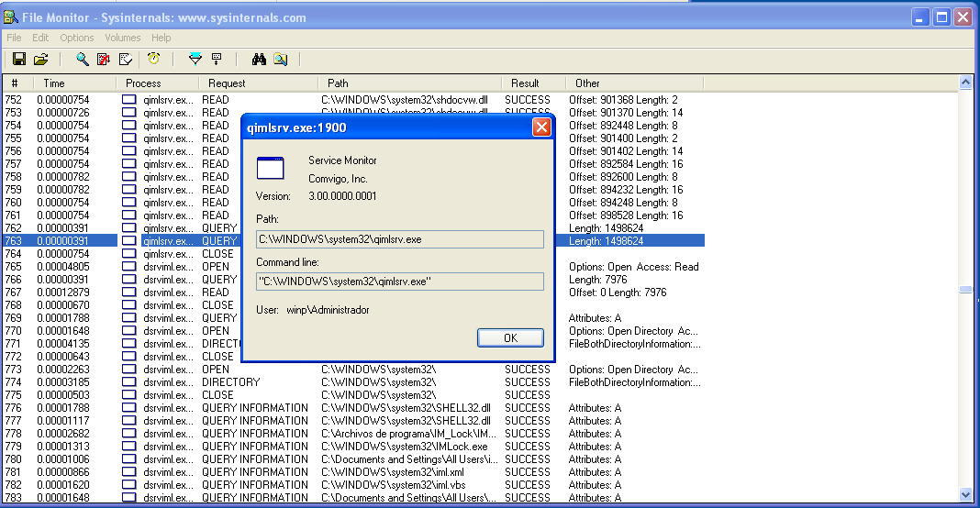Select row 782 iml.vbs path cell
Image resolution: width=980 pixels, height=508 pixels.
(x=393, y=485)
